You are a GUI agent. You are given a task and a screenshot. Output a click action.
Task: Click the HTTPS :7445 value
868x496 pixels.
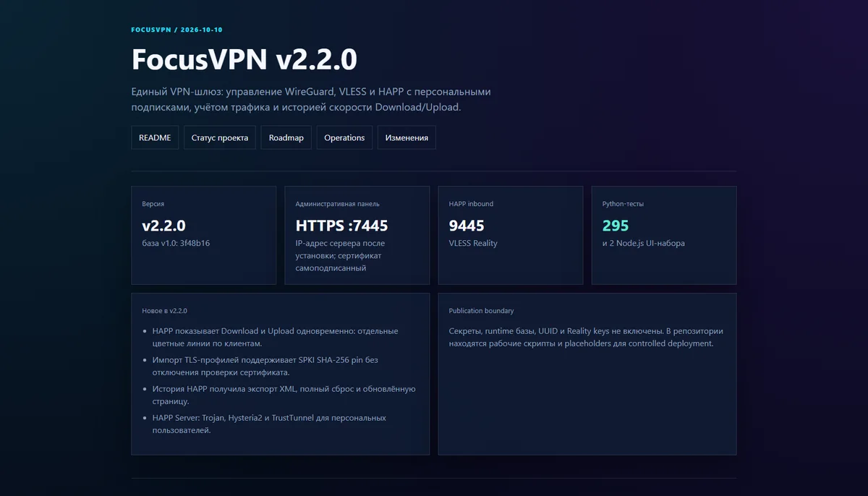click(341, 226)
